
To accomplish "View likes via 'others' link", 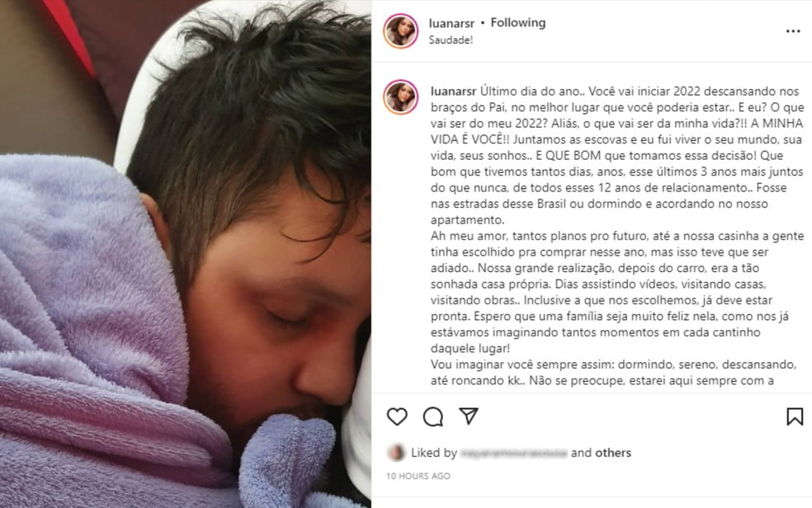I will tap(613, 453).
